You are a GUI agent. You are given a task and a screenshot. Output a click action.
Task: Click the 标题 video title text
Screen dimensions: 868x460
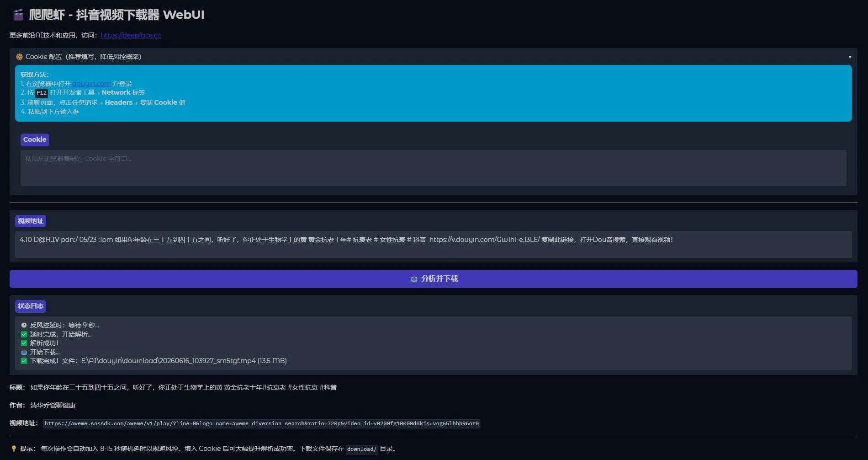[x=183, y=387]
